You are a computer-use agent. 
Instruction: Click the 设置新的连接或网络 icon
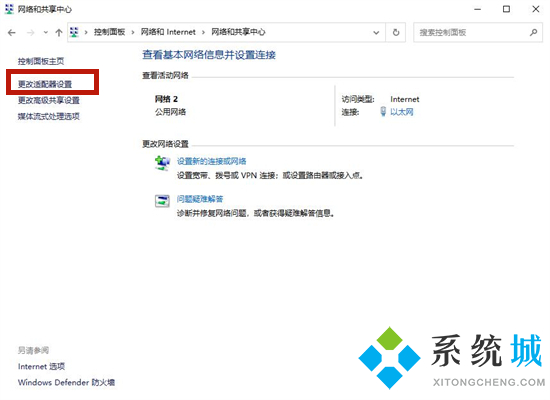(162, 163)
